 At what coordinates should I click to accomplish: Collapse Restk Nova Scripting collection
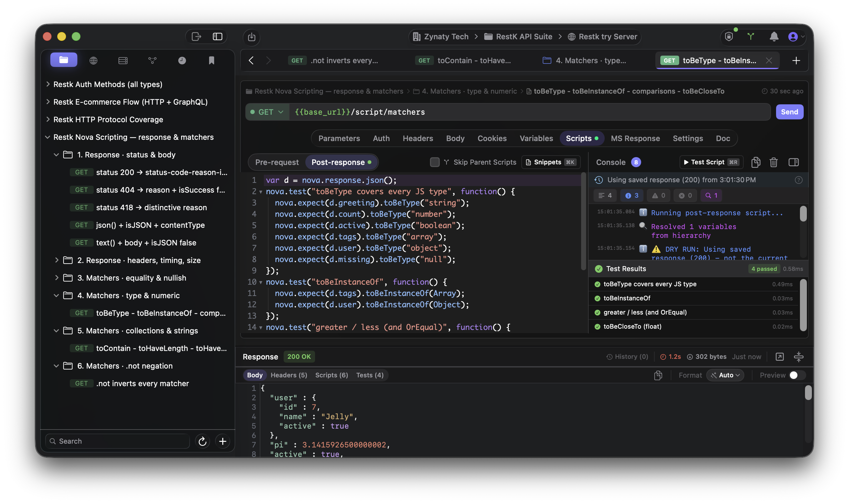(x=48, y=137)
